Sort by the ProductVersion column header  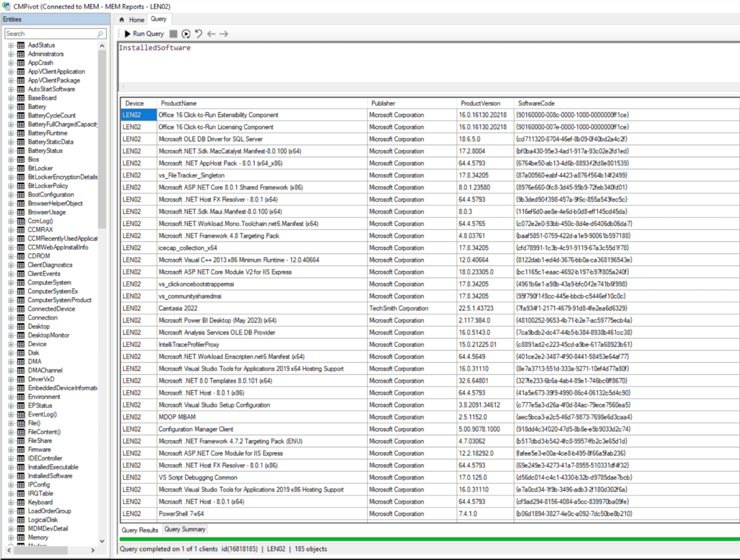[x=486, y=103]
